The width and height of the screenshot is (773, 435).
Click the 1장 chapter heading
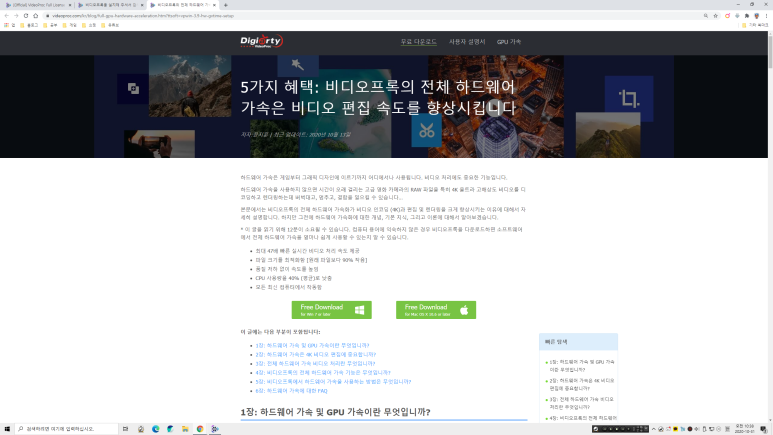click(x=335, y=412)
